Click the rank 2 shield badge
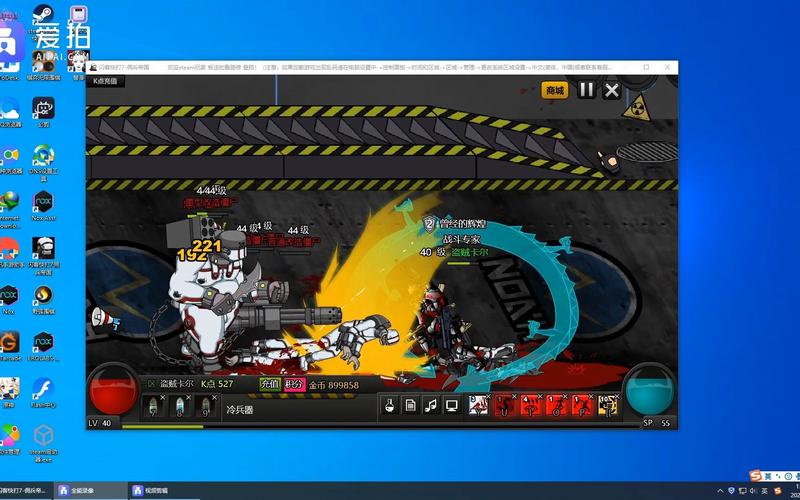 (x=430, y=223)
